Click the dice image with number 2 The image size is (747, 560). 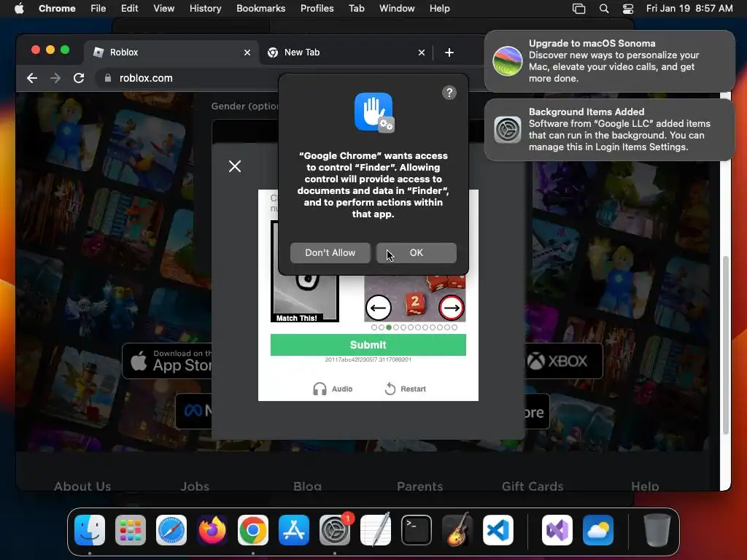coord(415,298)
